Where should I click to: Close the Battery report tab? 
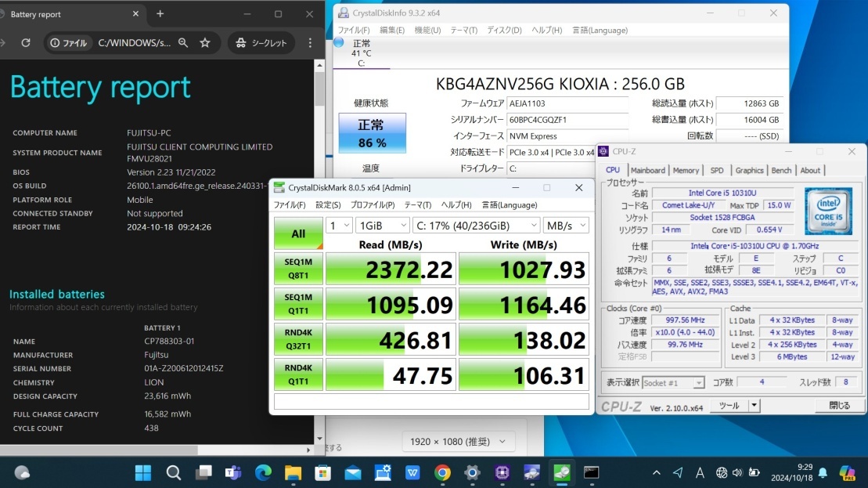point(135,14)
